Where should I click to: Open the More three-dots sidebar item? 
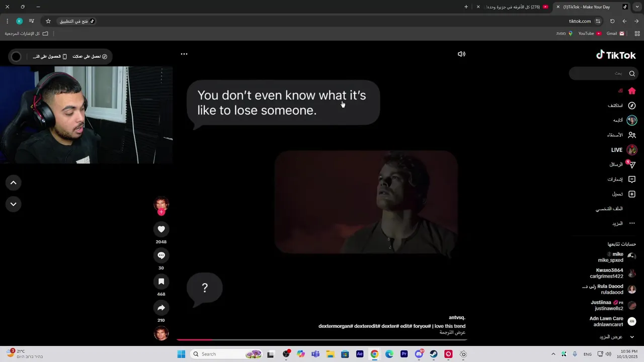(624, 223)
